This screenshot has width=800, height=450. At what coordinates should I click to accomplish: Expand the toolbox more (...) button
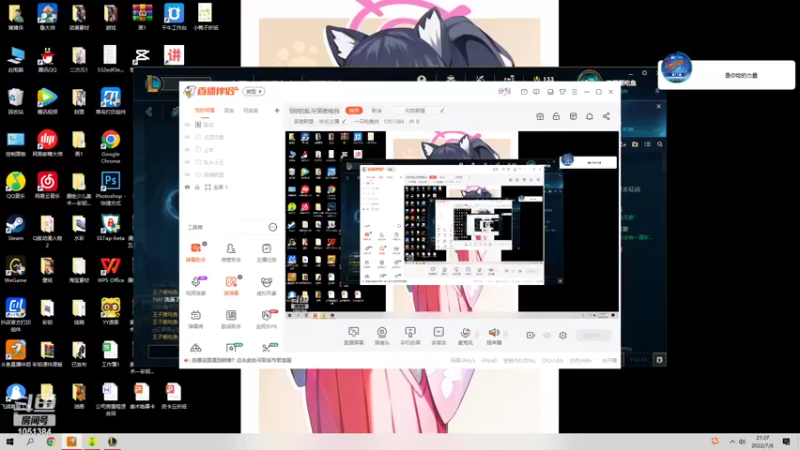coord(272,227)
